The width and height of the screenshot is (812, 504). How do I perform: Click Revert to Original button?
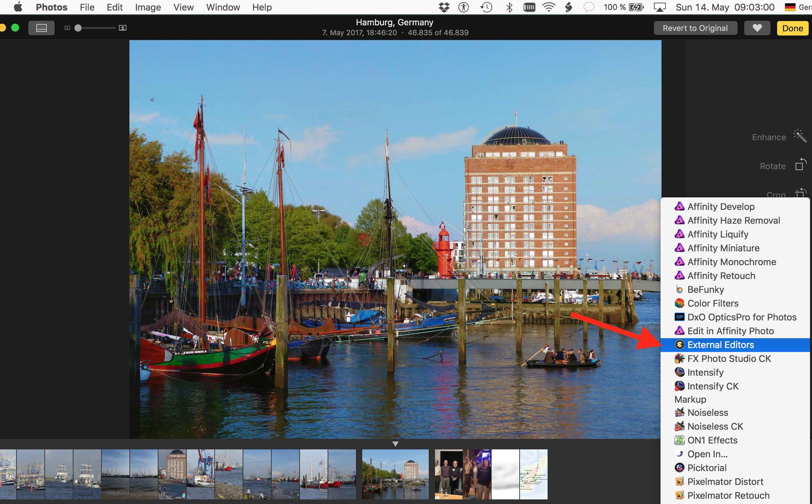tap(695, 28)
